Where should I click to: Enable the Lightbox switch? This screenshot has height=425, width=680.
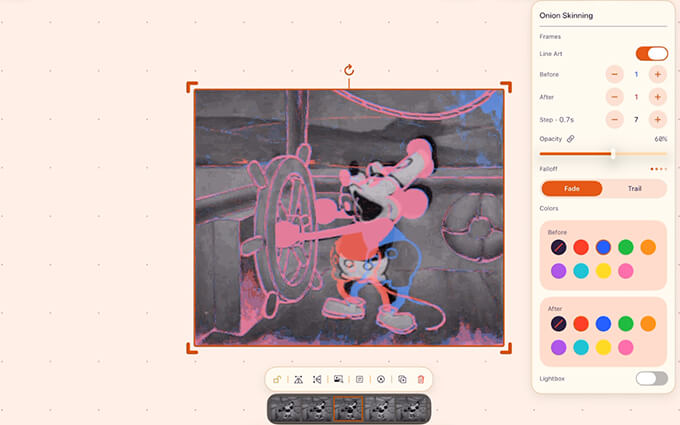pos(652,378)
